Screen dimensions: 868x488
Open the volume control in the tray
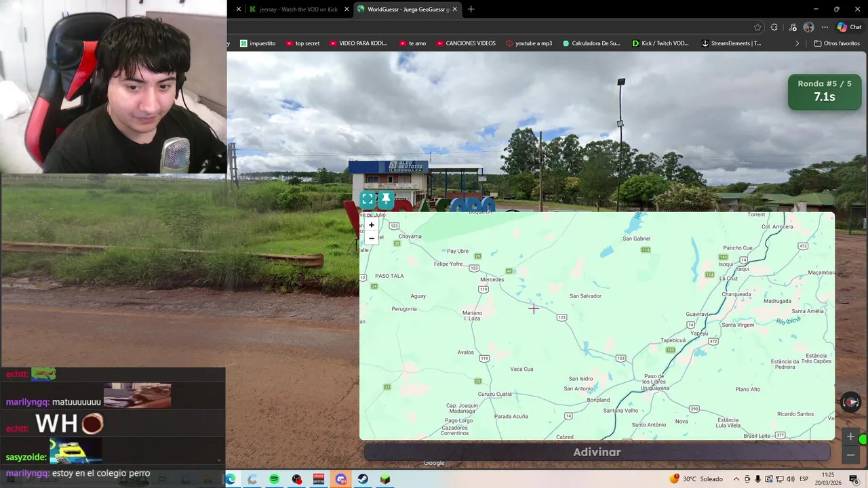(791, 479)
